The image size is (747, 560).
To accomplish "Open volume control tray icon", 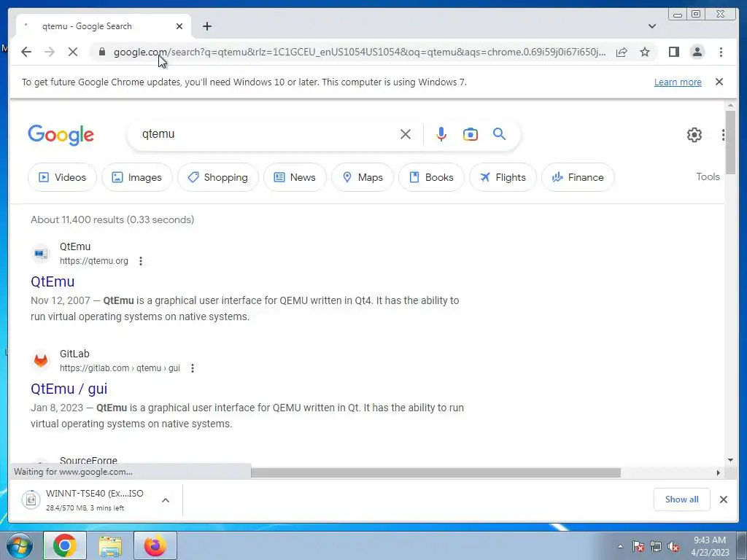I will point(673,547).
